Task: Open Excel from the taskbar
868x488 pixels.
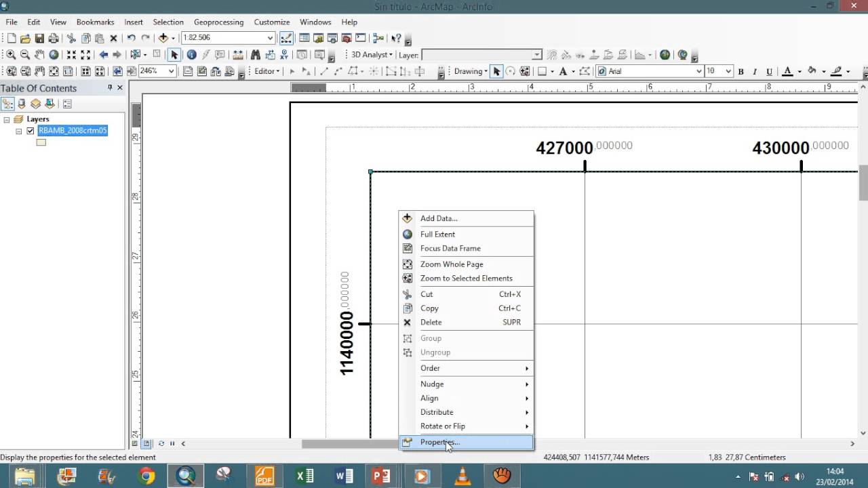Action: tap(304, 476)
